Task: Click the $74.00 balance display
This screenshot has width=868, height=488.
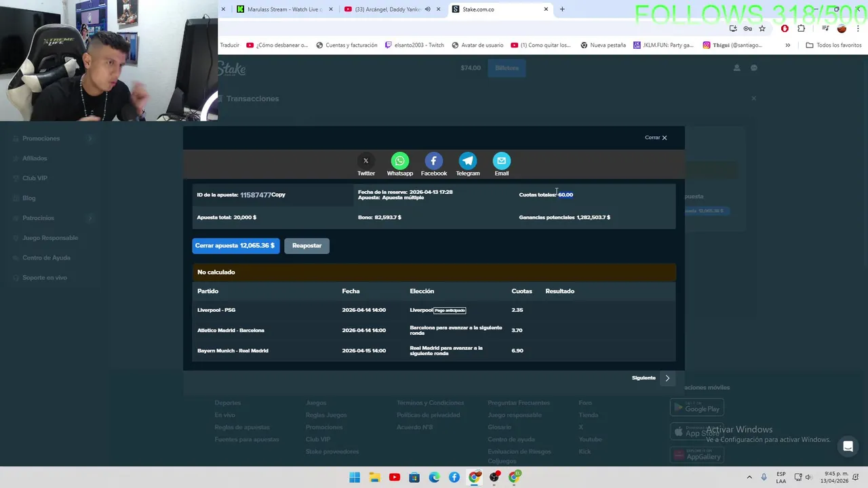Action: [x=471, y=68]
